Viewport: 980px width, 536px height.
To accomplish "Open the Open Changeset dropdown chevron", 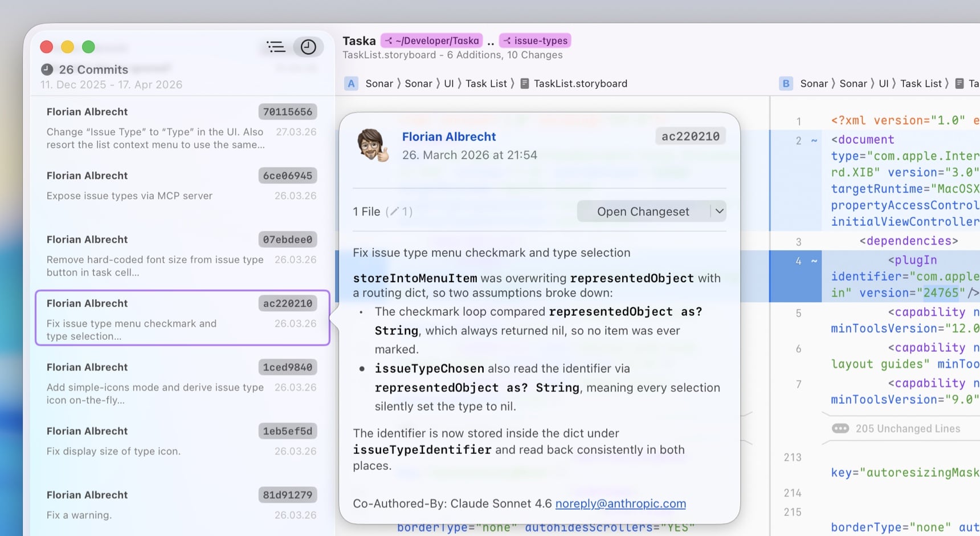I will (x=719, y=211).
